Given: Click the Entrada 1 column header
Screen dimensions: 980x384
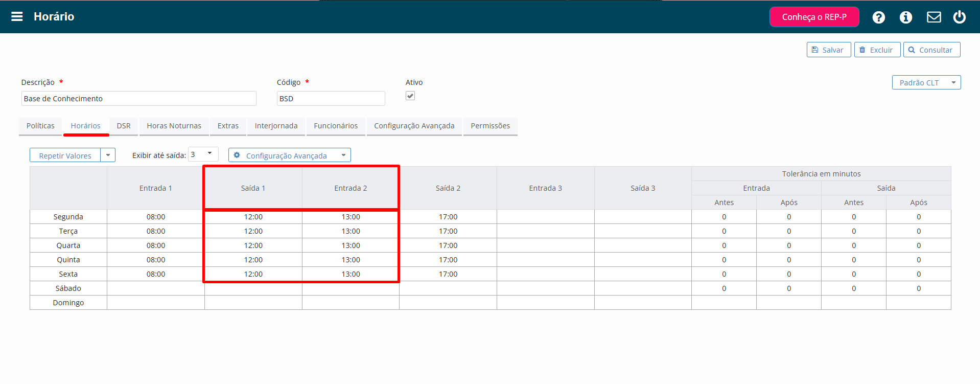Looking at the screenshot, I should 156,188.
